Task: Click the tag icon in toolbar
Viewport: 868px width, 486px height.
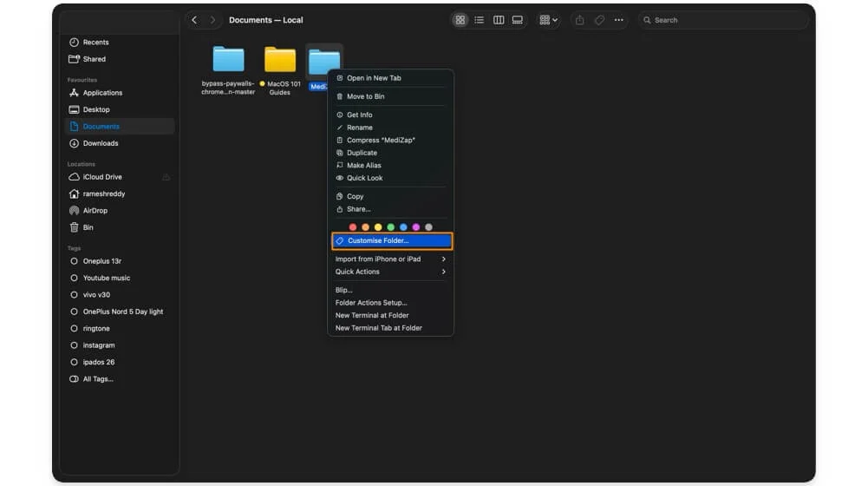Action: pyautogui.click(x=599, y=20)
